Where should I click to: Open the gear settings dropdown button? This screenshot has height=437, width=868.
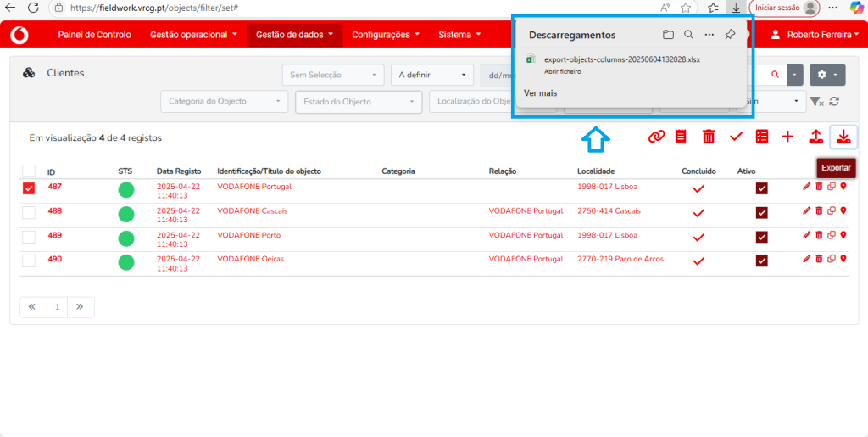(827, 74)
